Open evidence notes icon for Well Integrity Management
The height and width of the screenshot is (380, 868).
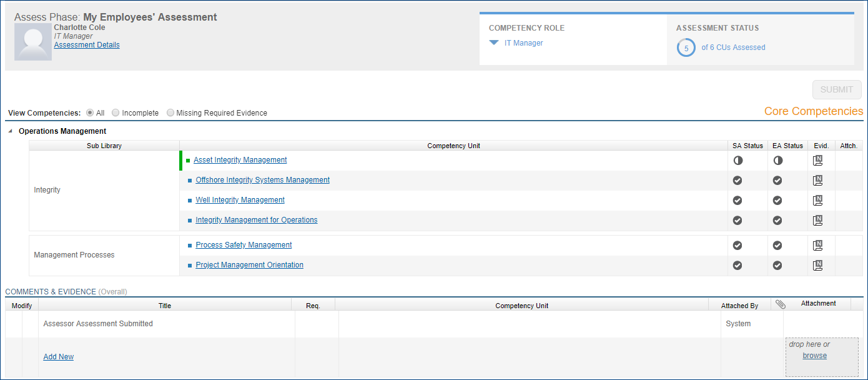[817, 201]
